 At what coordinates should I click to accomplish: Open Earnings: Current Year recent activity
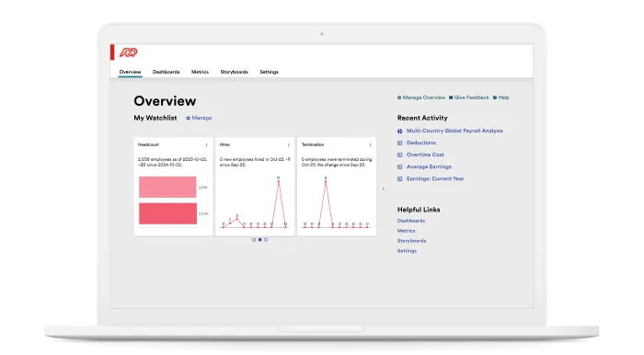point(435,178)
